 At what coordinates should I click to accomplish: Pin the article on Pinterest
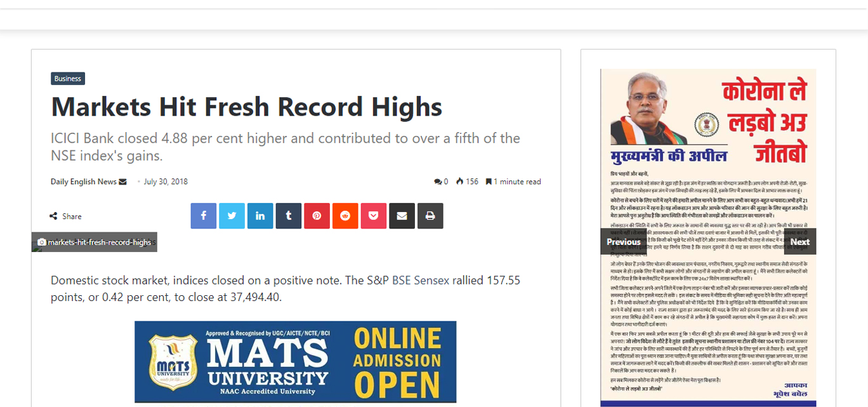pos(317,216)
